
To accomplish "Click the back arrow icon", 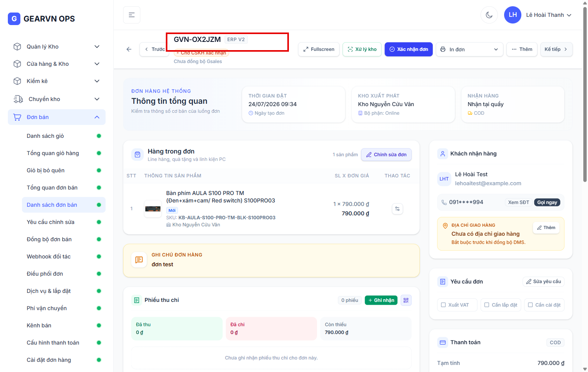I will [x=129, y=49].
